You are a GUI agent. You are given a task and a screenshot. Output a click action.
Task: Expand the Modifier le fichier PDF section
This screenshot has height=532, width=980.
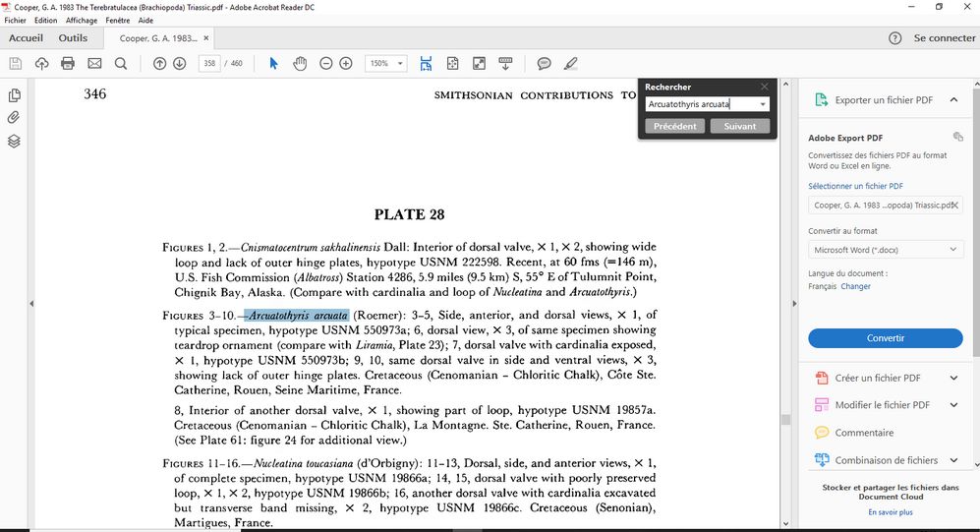tap(953, 405)
